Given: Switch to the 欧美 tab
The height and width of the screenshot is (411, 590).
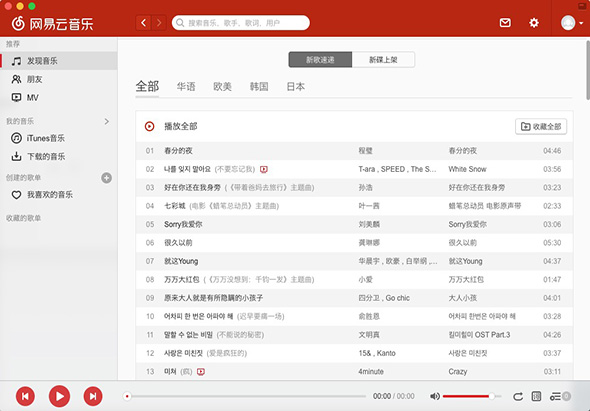Looking at the screenshot, I should point(222,87).
